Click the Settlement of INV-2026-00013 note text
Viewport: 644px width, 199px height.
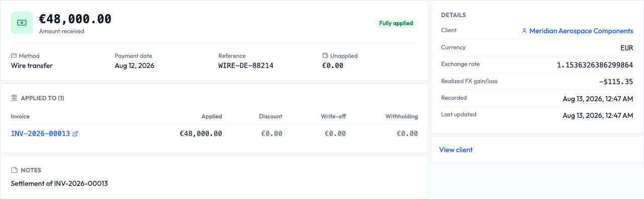pyautogui.click(x=59, y=183)
